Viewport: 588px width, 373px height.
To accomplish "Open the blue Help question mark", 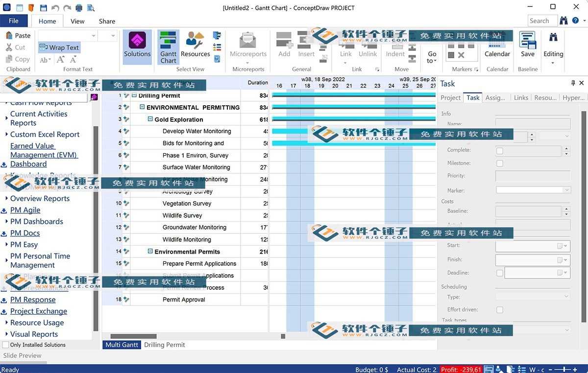I will coord(575,21).
